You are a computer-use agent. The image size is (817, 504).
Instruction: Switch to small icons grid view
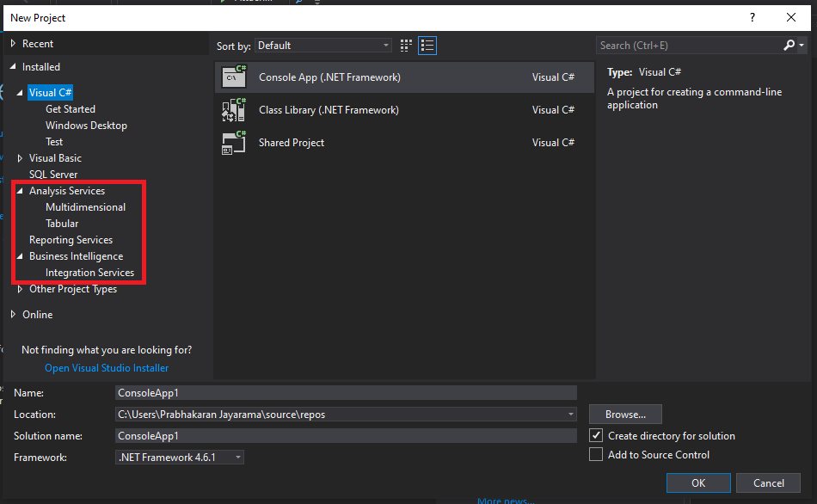(x=406, y=46)
